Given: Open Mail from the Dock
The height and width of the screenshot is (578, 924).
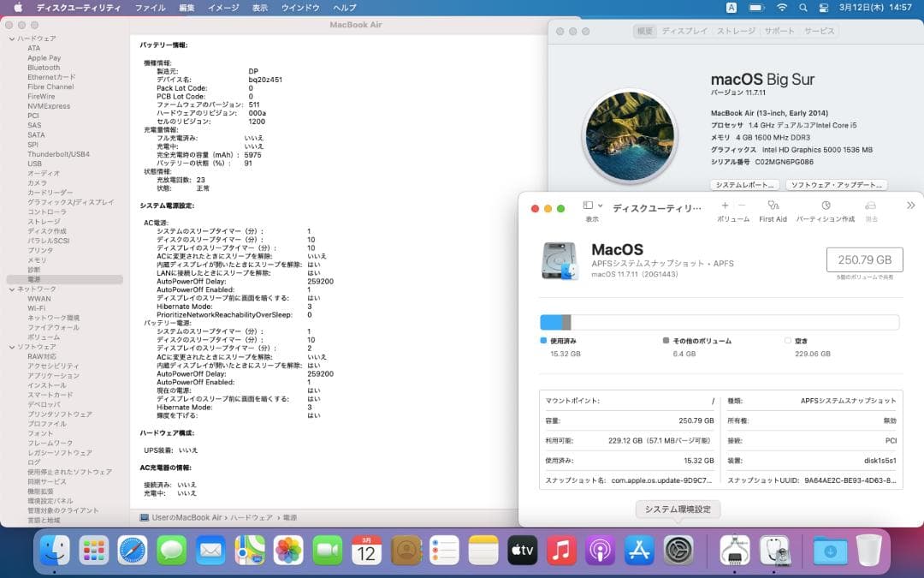Looking at the screenshot, I should (210, 551).
